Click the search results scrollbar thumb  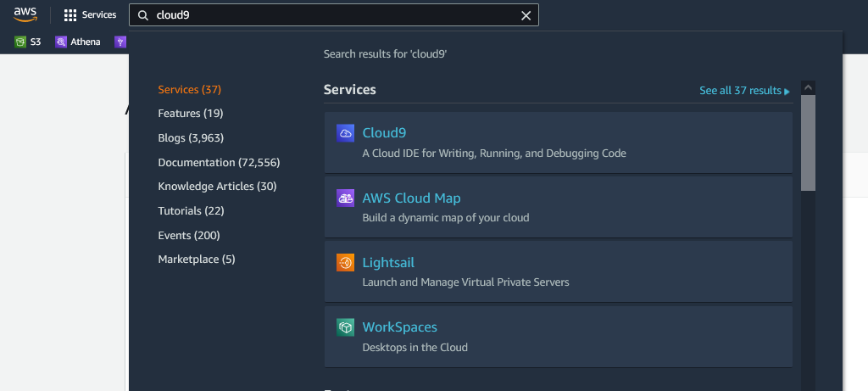(x=808, y=142)
